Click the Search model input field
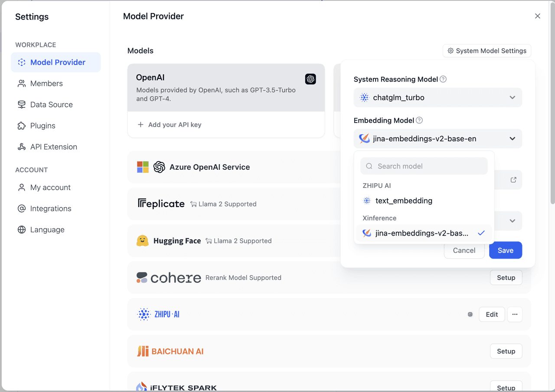The height and width of the screenshot is (392, 555). point(429,166)
